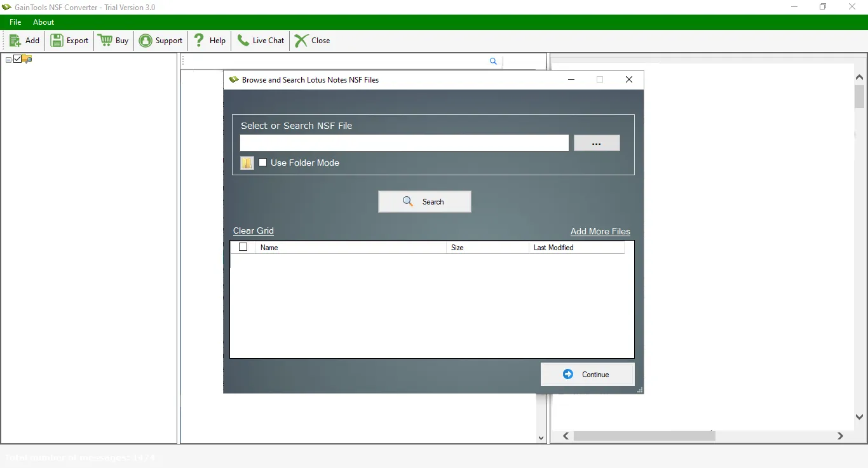Click the right panel vertical scrollbar thumb
Viewport: 868px width, 468px height.
coord(860,97)
